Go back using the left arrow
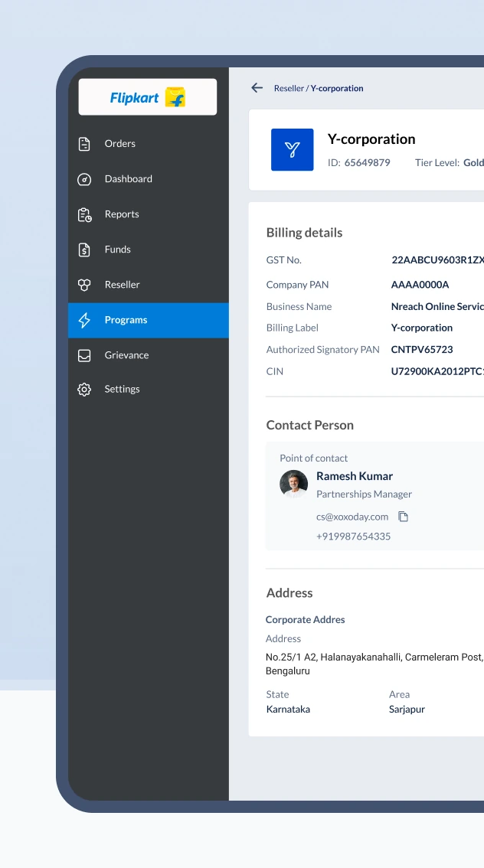The image size is (484, 868). (x=257, y=87)
